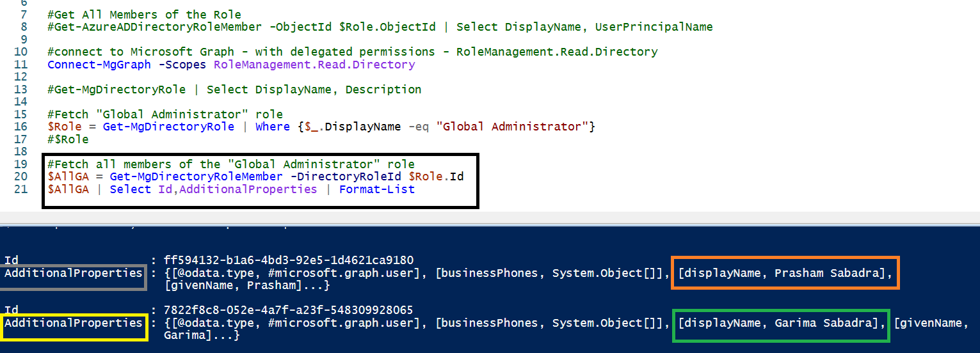The width and height of the screenshot is (980, 353).
Task: Click "[businessPhones, System.Object[]]" in first record
Action: 550,273
